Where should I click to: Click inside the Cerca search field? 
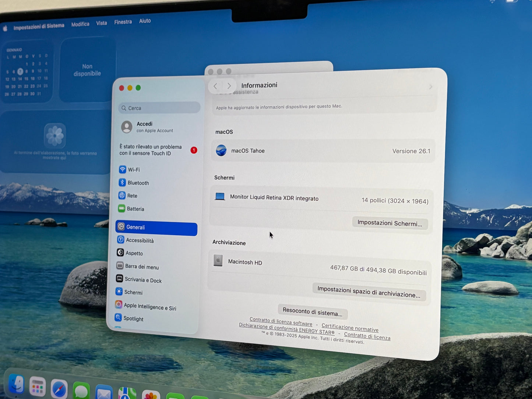tap(159, 108)
